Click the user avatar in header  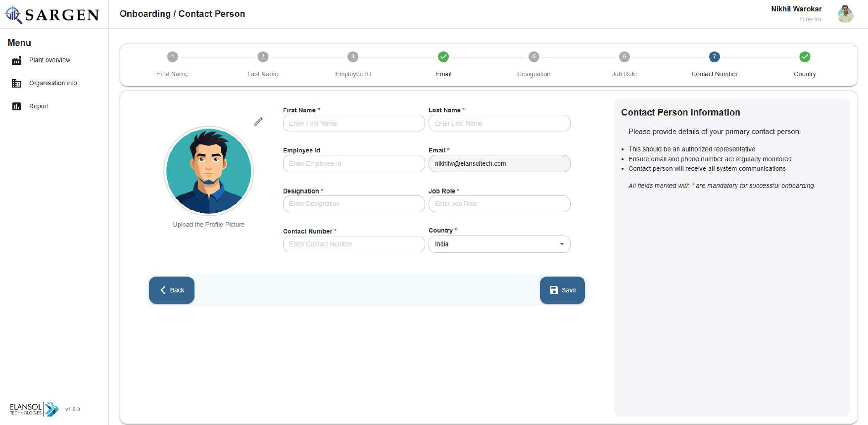(x=845, y=14)
